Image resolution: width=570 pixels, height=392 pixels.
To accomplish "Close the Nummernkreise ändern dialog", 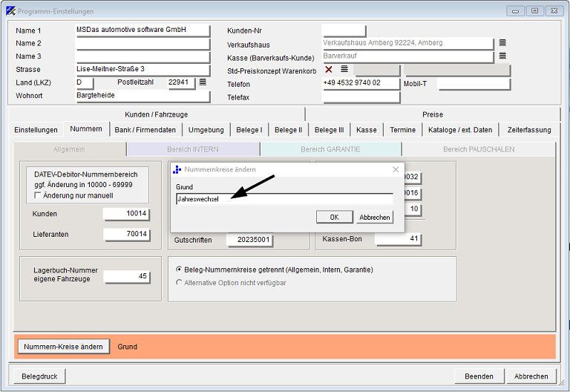I will [396, 169].
